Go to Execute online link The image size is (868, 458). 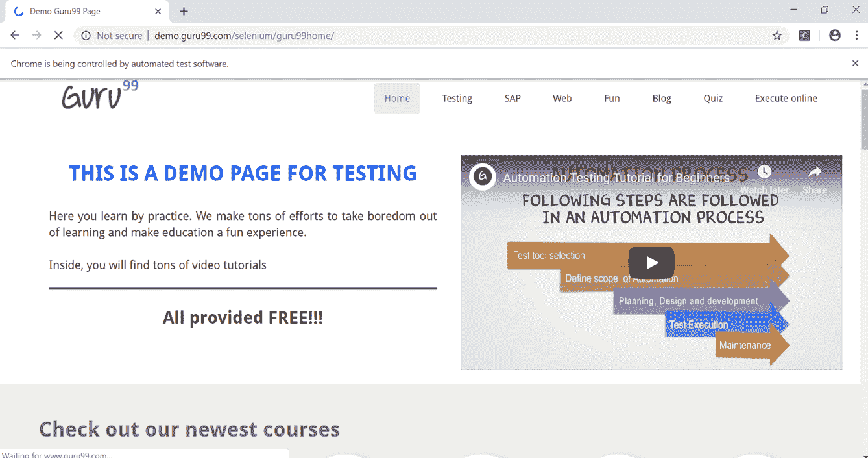point(786,99)
